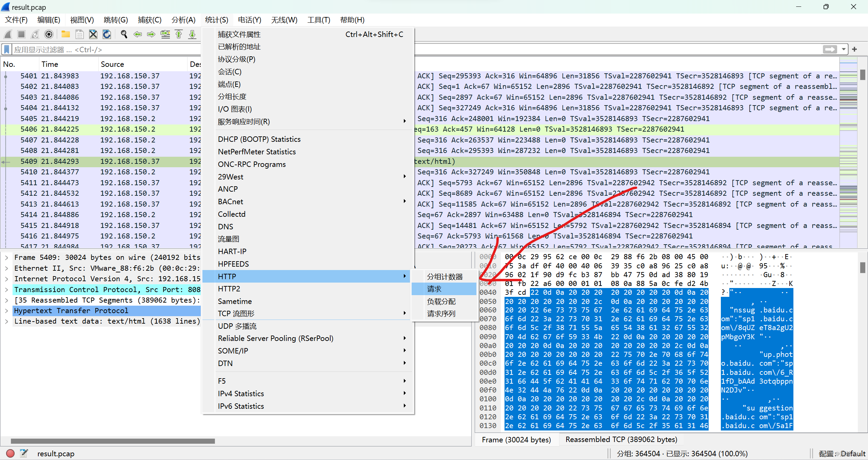Select 分组计数器 in HTTP submenu
The height and width of the screenshot is (460, 868).
click(x=444, y=277)
